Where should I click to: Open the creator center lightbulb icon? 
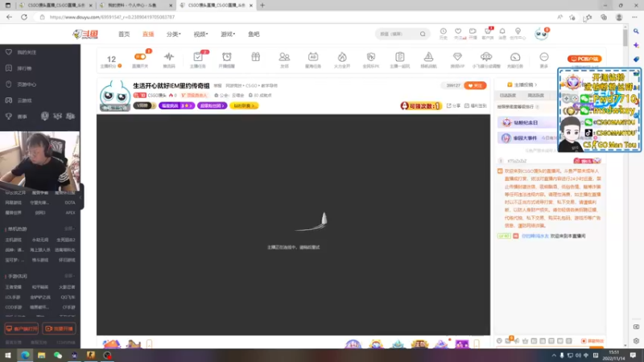click(518, 33)
